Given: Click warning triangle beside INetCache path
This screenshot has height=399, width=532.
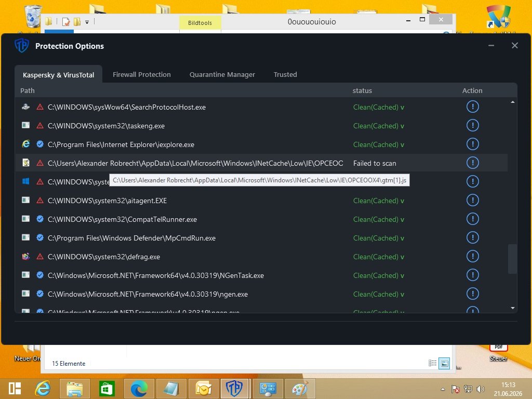Looking at the screenshot, I should click(x=39, y=163).
